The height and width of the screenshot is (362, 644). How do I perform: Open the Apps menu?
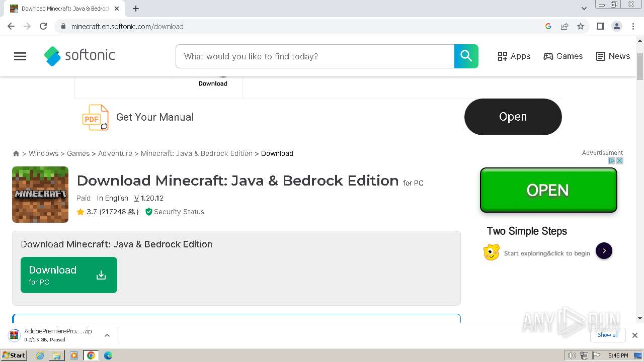514,56
